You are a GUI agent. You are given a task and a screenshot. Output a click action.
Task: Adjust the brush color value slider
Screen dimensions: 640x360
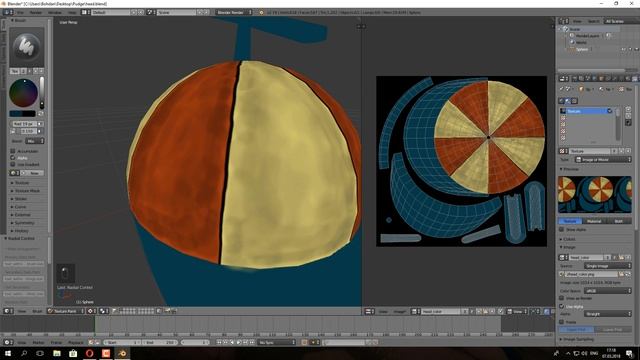[42, 93]
